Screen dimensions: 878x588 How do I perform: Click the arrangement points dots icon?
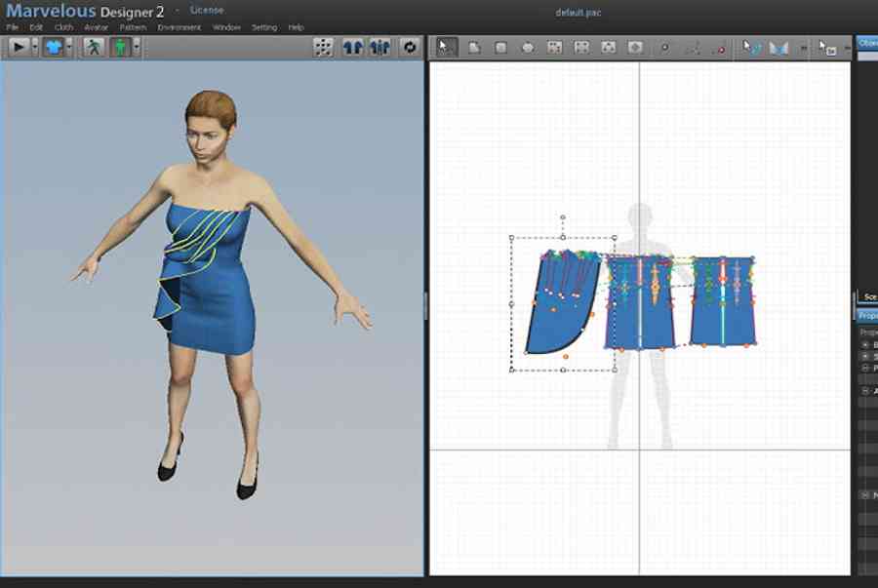[323, 48]
